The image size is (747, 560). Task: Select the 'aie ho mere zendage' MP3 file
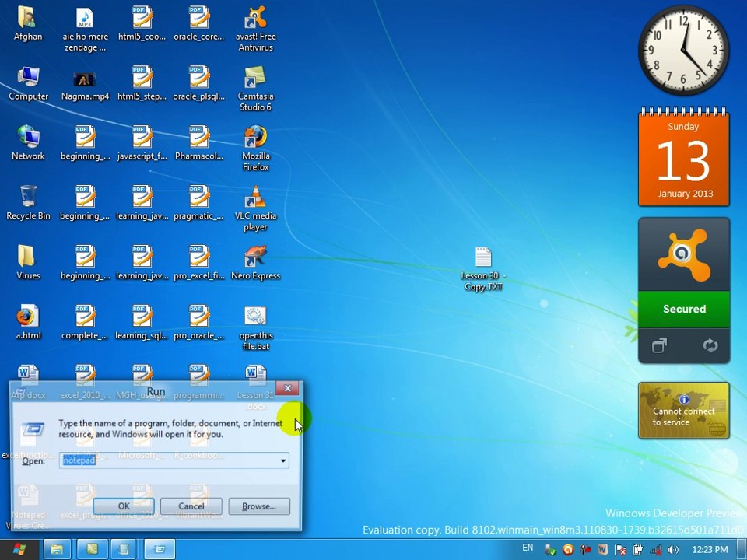click(x=85, y=29)
